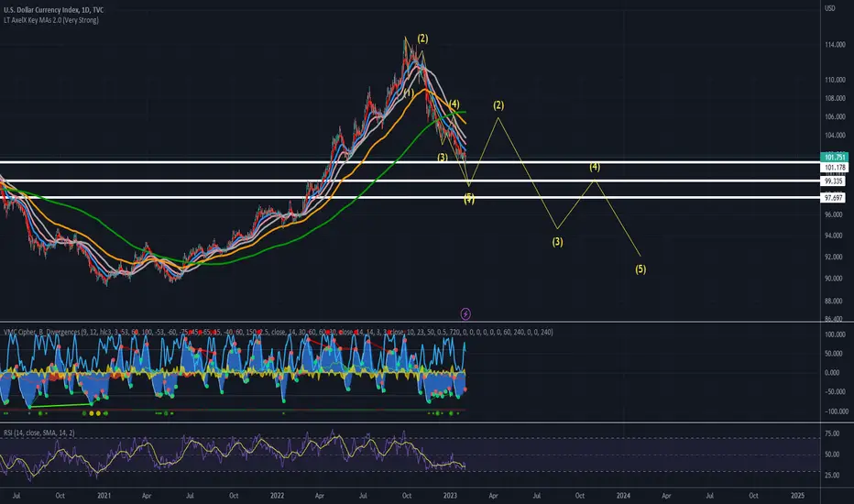Click the 2024 label on the time axis
The height and width of the screenshot is (504, 854).
(623, 496)
